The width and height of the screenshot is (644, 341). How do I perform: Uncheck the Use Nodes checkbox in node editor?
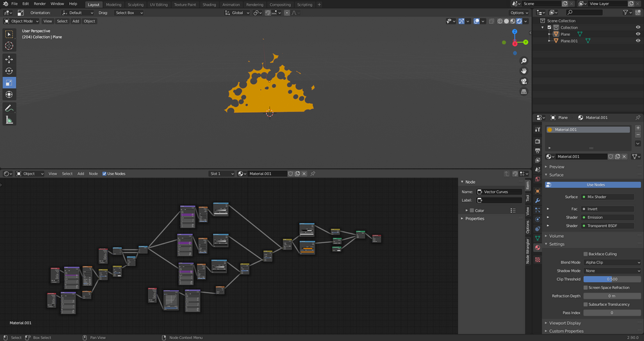coord(104,174)
